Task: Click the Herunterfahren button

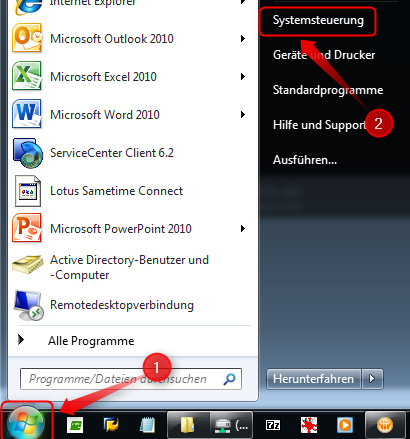Action: pyautogui.click(x=313, y=379)
